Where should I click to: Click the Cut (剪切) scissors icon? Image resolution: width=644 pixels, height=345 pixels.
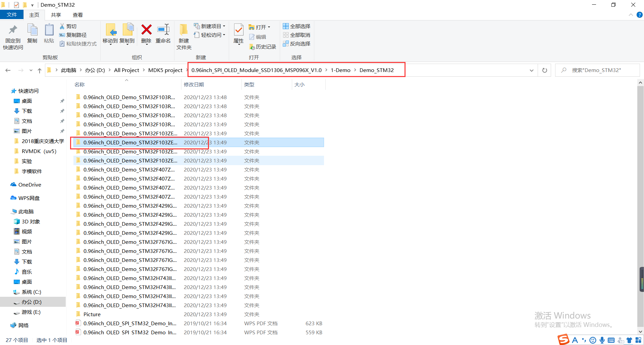[62, 26]
